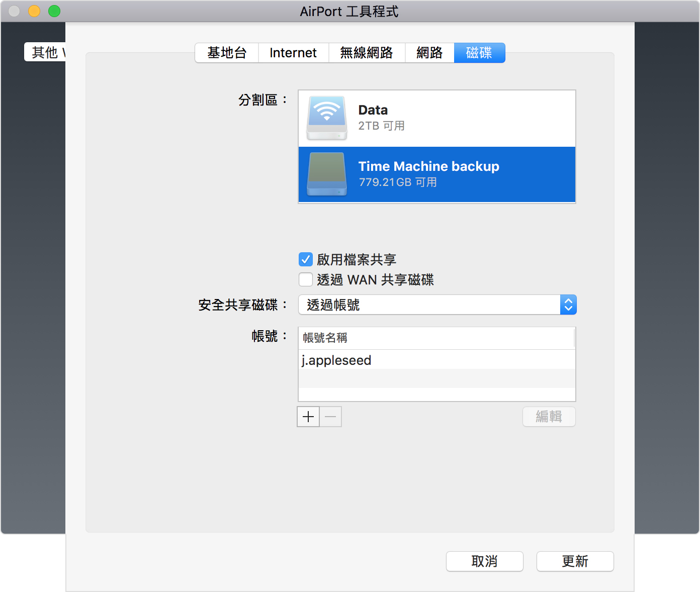The width and height of the screenshot is (700, 592).
Task: Click the minus button below the account list
Action: [x=330, y=417]
